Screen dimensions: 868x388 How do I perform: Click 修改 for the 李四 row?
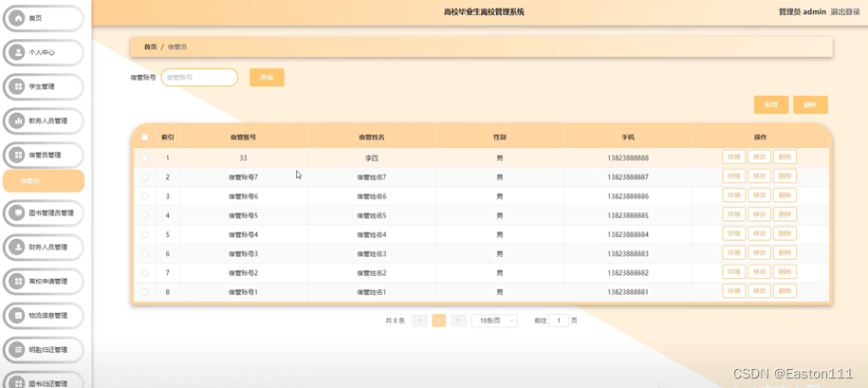pos(759,157)
